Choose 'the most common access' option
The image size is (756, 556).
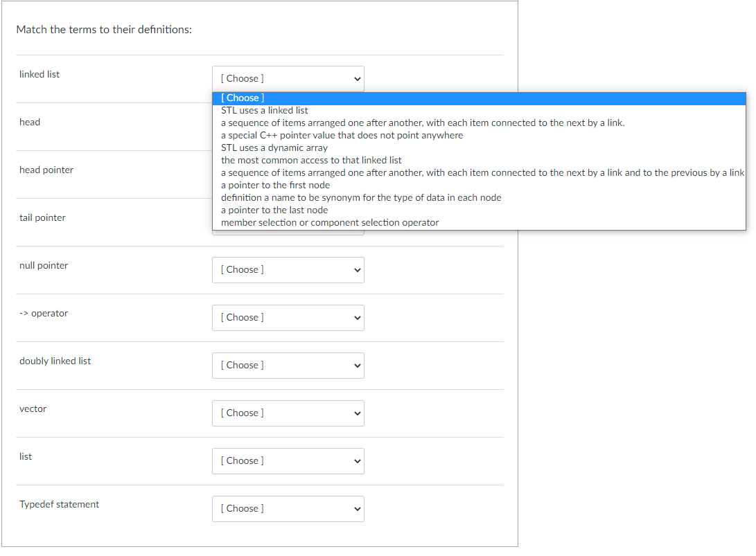coord(479,161)
